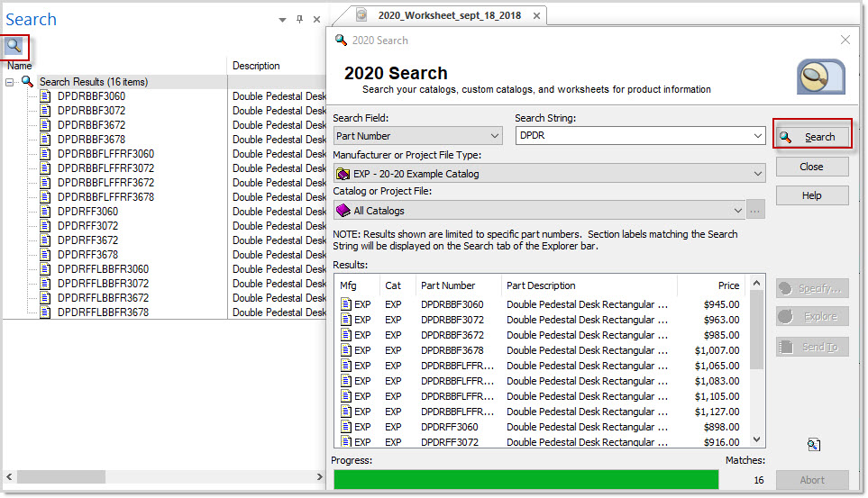
Task: Select DPDRBBF3060 in Search panel tree
Action: pyautogui.click(x=91, y=96)
